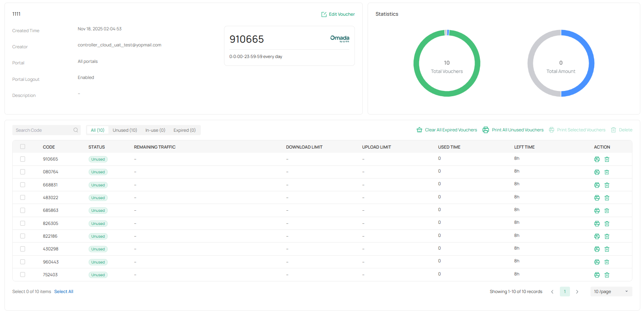This screenshot has width=644, height=314.
Task: Switch to the Unused (10) tab
Action: tap(125, 130)
